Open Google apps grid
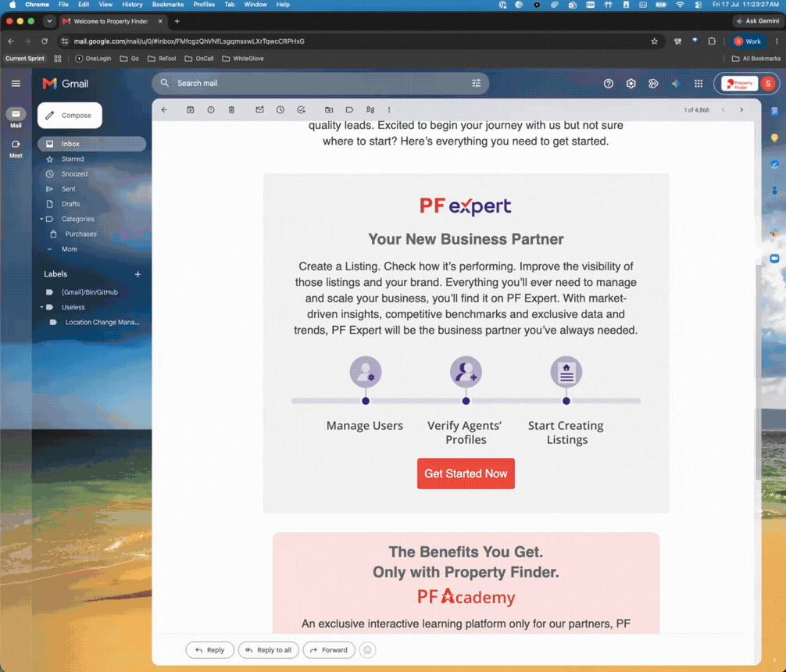 pyautogui.click(x=698, y=84)
